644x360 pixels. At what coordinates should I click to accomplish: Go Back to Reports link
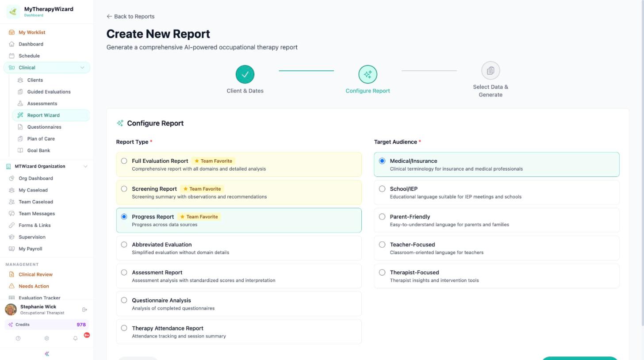[x=130, y=16]
